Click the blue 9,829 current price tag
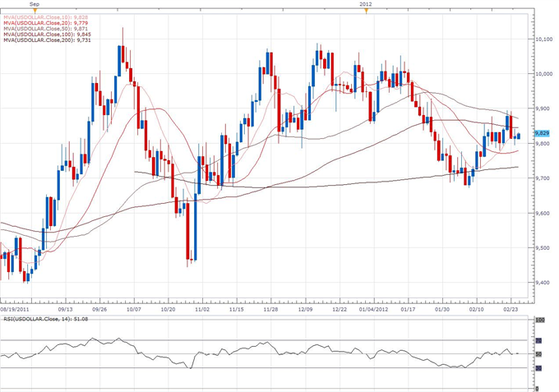559x392 pixels. 542,132
